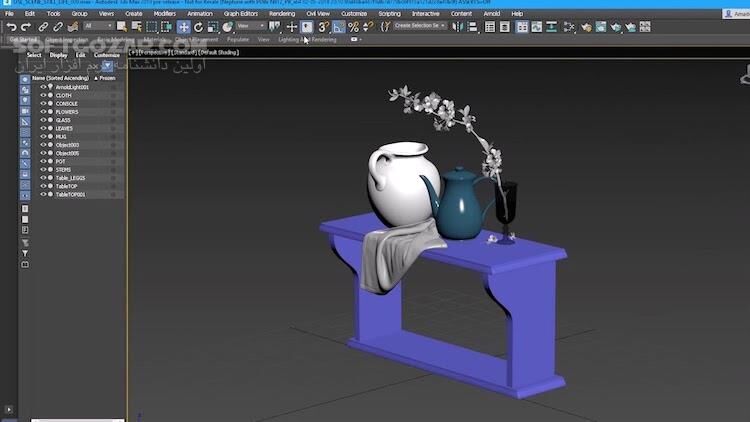The width and height of the screenshot is (750, 422).
Task: Click Customize in Scene Explorer
Action: 107,55
